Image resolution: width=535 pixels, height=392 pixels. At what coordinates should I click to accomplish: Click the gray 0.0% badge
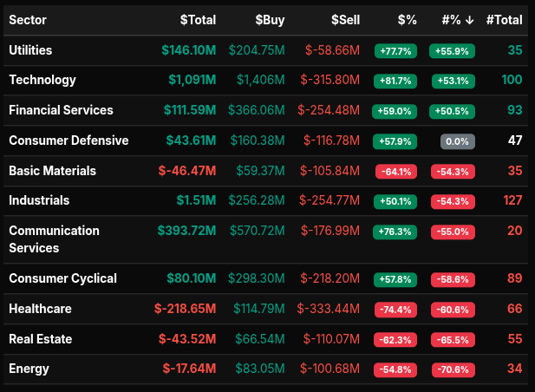click(456, 140)
